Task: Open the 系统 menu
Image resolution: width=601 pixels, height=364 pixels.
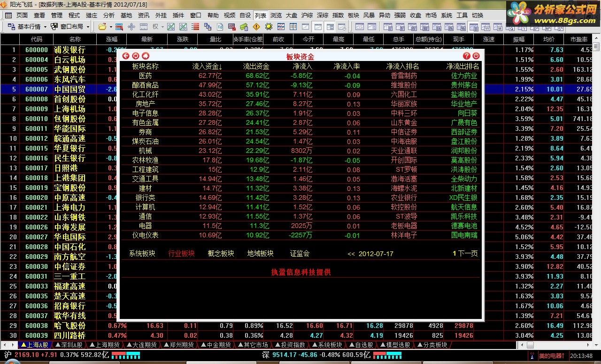Action: coord(447,15)
